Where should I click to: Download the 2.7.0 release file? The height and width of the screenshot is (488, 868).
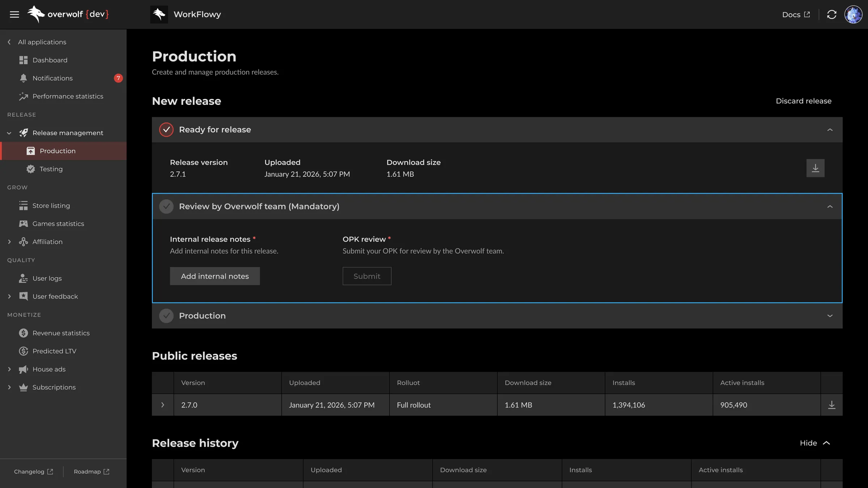click(x=831, y=405)
